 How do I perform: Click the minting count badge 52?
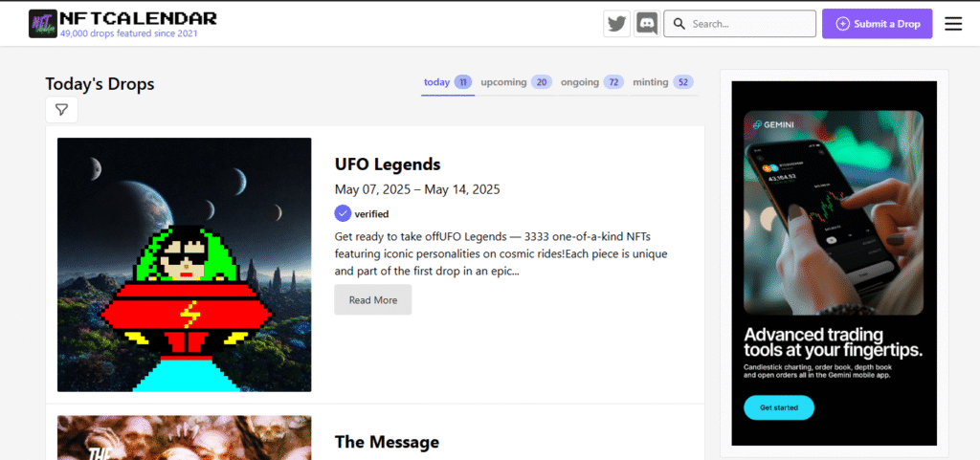[x=683, y=82]
